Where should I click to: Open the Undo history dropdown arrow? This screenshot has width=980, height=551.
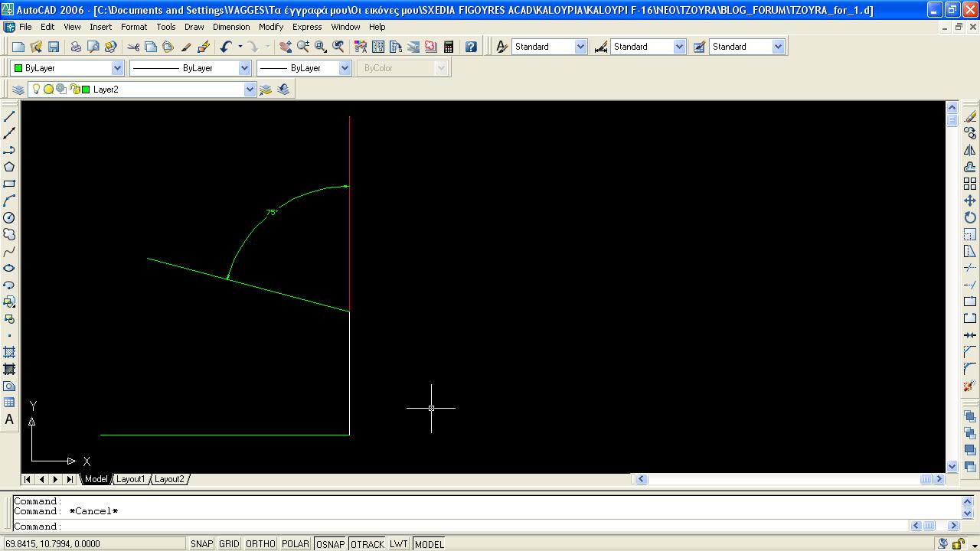coord(240,47)
